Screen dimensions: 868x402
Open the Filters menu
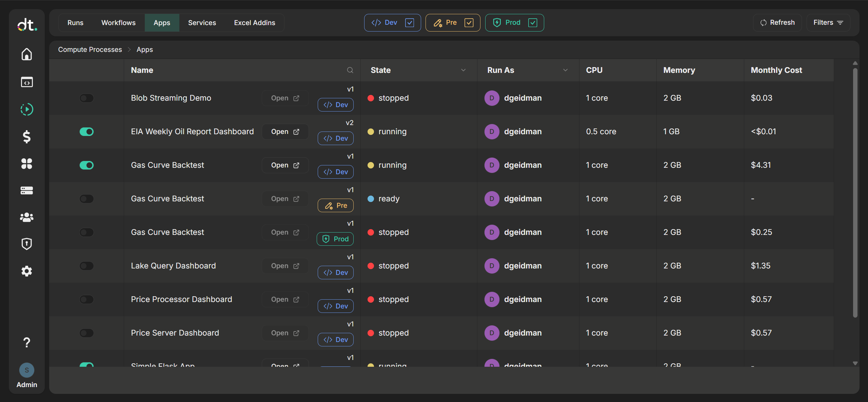(828, 23)
